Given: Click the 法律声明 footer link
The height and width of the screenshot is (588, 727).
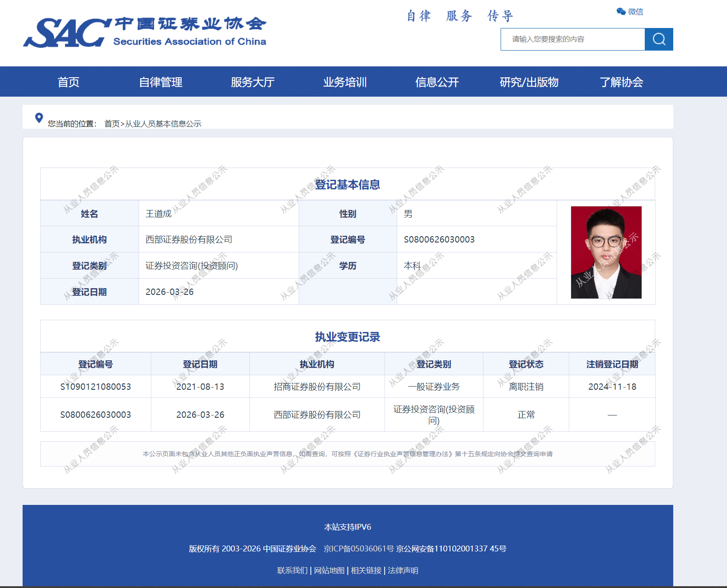Looking at the screenshot, I should point(403,570).
